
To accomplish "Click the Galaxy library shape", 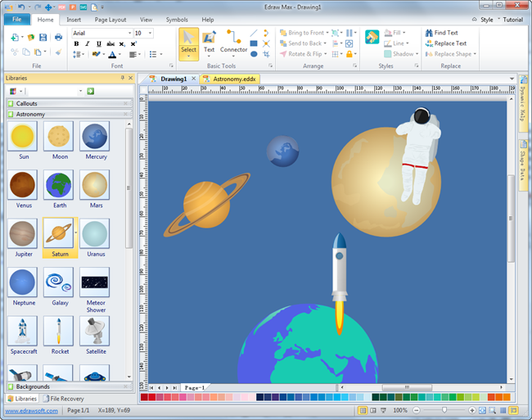I will coord(60,283).
